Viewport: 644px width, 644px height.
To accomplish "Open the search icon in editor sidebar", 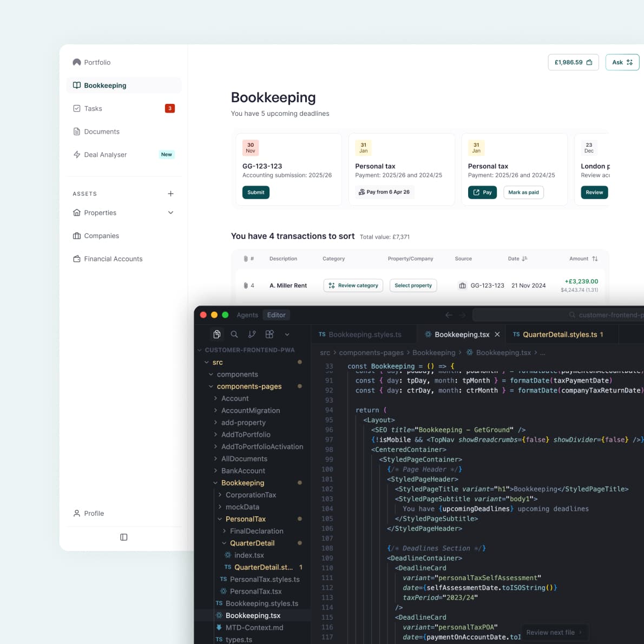I will click(234, 334).
